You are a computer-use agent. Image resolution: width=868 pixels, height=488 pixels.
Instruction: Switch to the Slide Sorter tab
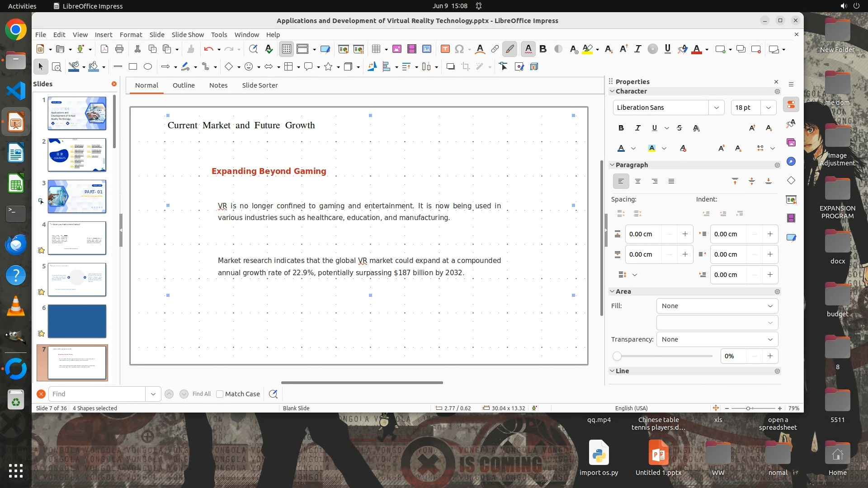click(259, 85)
